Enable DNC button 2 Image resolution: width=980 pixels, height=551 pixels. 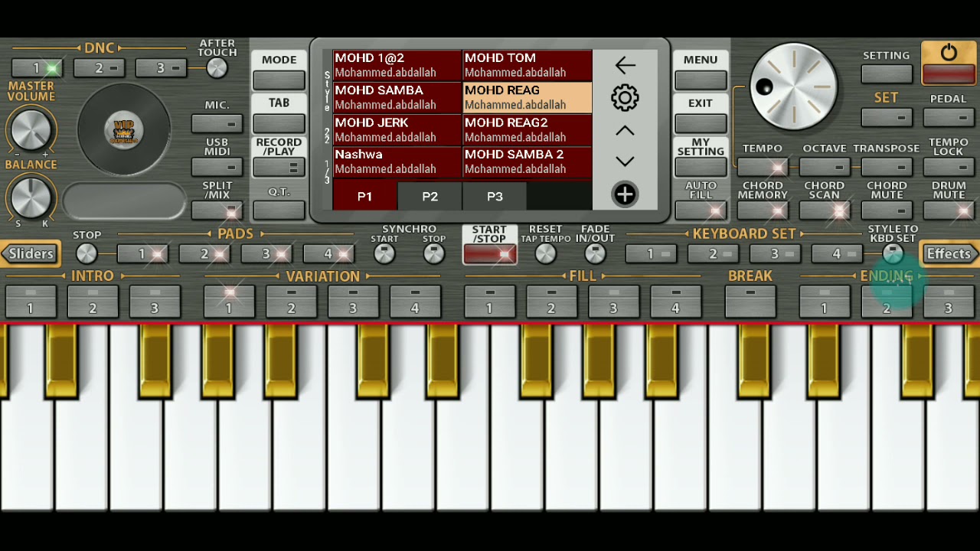pos(99,68)
